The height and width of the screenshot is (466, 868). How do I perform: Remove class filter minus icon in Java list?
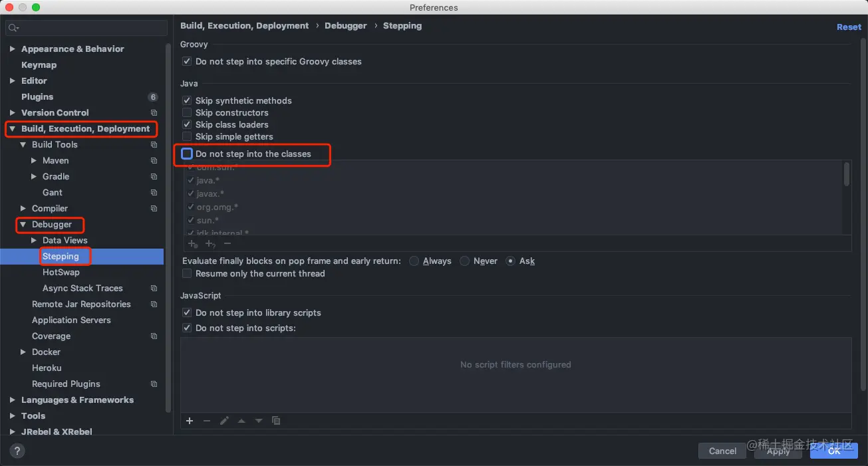227,244
